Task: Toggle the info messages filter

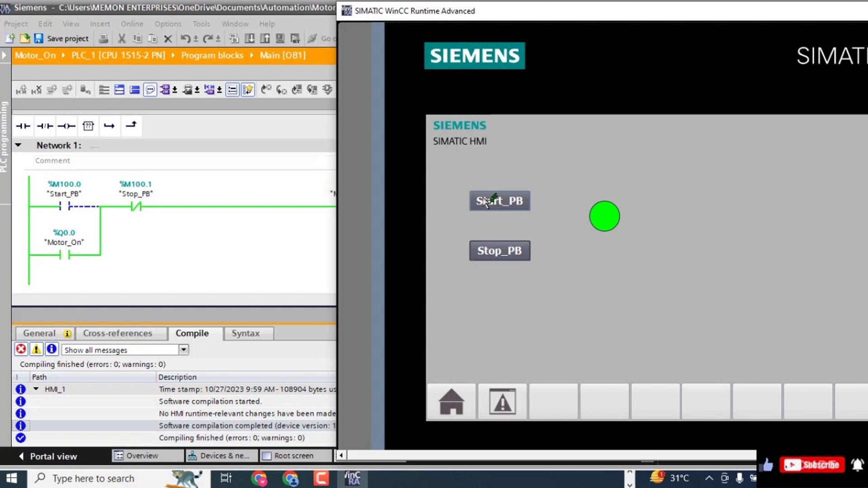Action: click(52, 349)
